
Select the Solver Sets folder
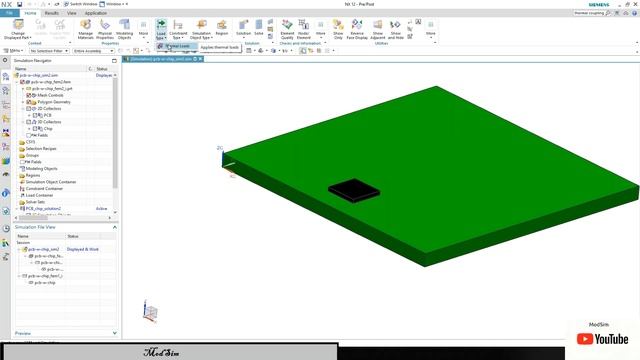point(35,202)
